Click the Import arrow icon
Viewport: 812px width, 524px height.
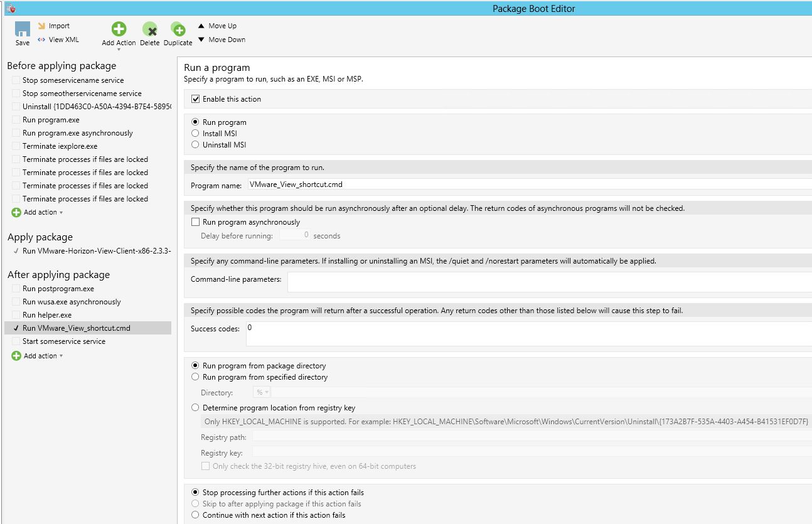click(x=41, y=26)
